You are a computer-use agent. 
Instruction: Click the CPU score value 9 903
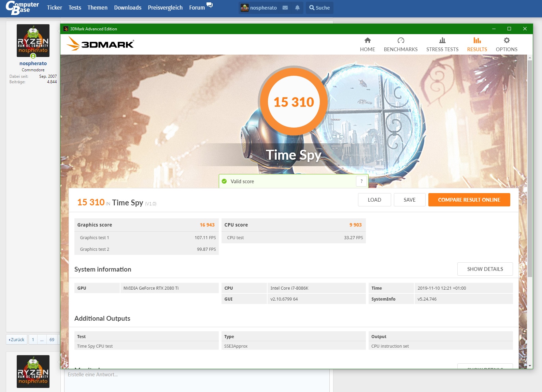(x=355, y=225)
